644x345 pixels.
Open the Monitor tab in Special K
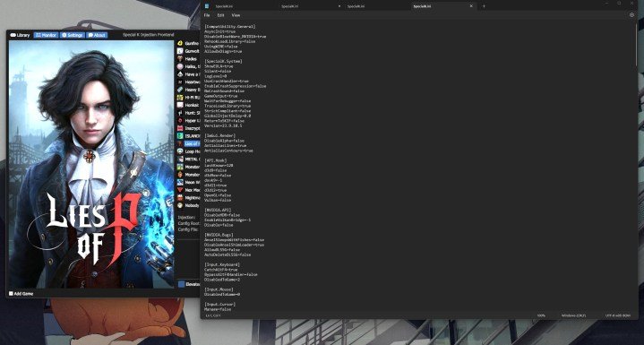pos(46,35)
